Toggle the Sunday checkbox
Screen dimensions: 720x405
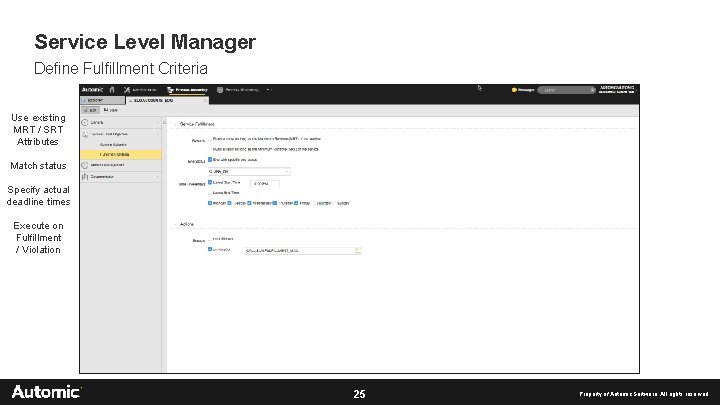click(x=334, y=203)
